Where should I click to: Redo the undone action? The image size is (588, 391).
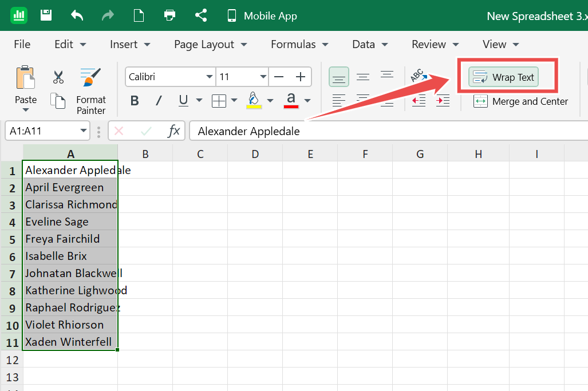coord(108,15)
